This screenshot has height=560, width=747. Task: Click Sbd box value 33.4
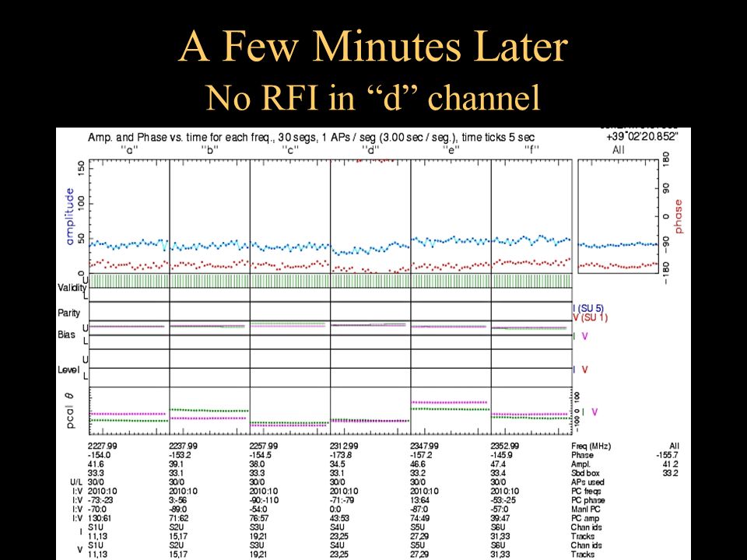[498, 474]
